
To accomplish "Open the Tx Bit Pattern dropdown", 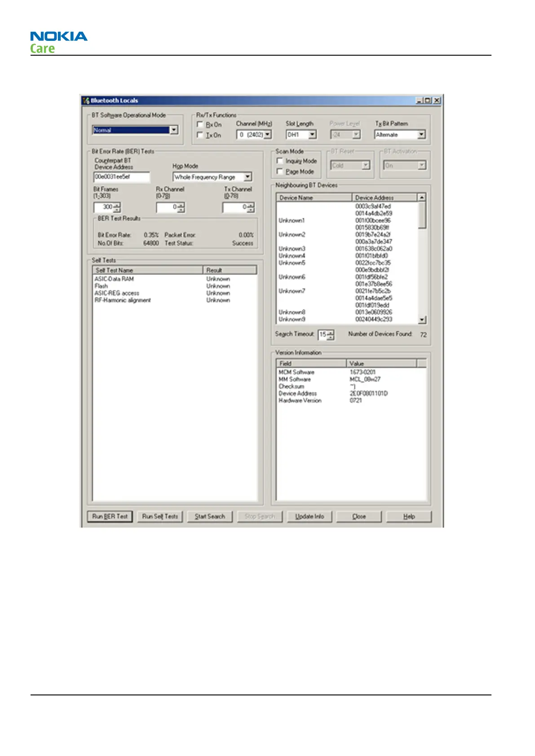I will 421,134.
